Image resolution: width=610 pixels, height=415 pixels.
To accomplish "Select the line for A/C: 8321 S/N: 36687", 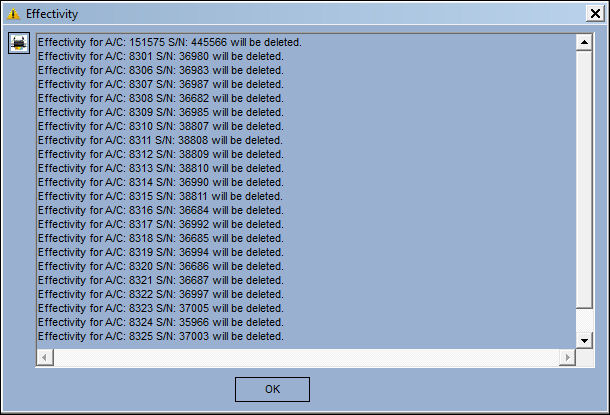I will [x=161, y=280].
